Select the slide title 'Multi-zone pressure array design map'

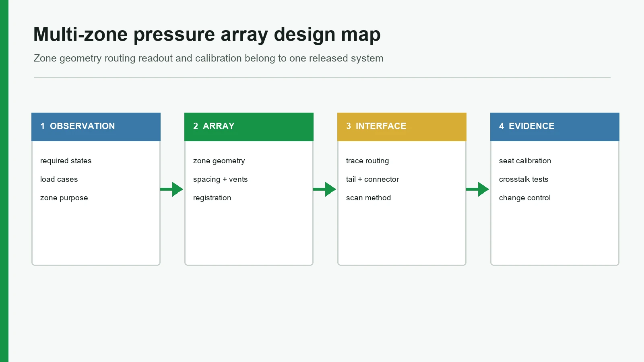207,35
